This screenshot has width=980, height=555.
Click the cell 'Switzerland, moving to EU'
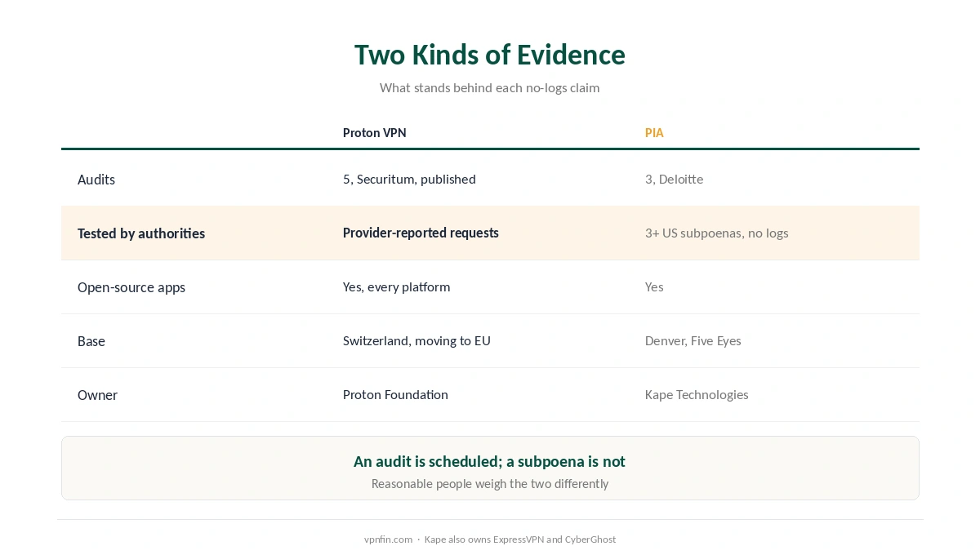[x=416, y=341]
